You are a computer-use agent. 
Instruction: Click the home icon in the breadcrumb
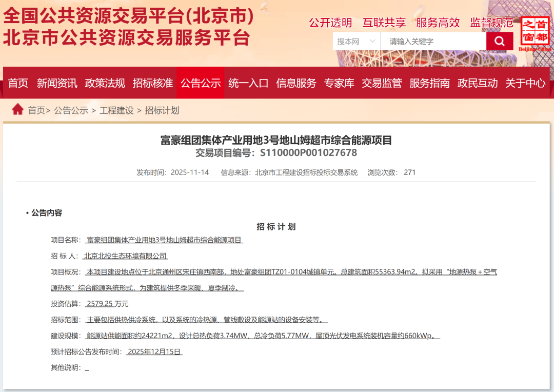click(x=17, y=109)
